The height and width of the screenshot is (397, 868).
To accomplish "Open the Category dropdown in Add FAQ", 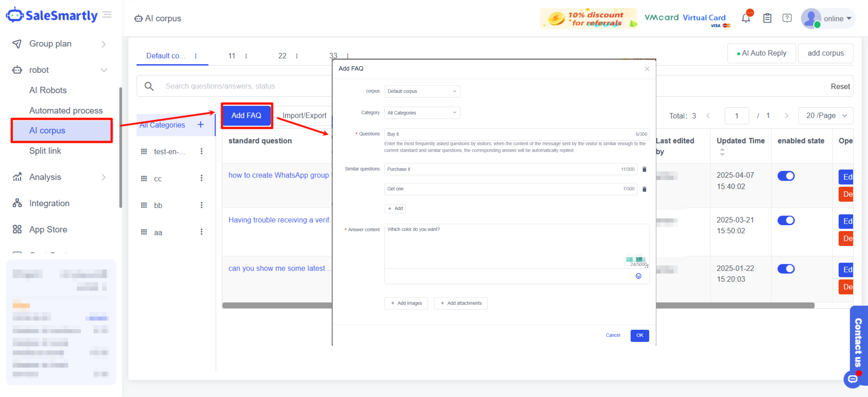I will coord(422,113).
